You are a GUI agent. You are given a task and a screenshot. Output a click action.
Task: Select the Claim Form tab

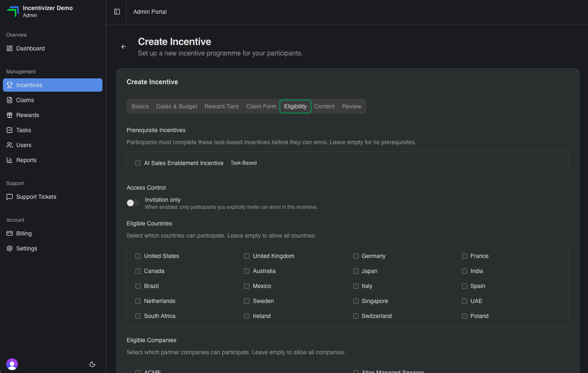(x=261, y=106)
